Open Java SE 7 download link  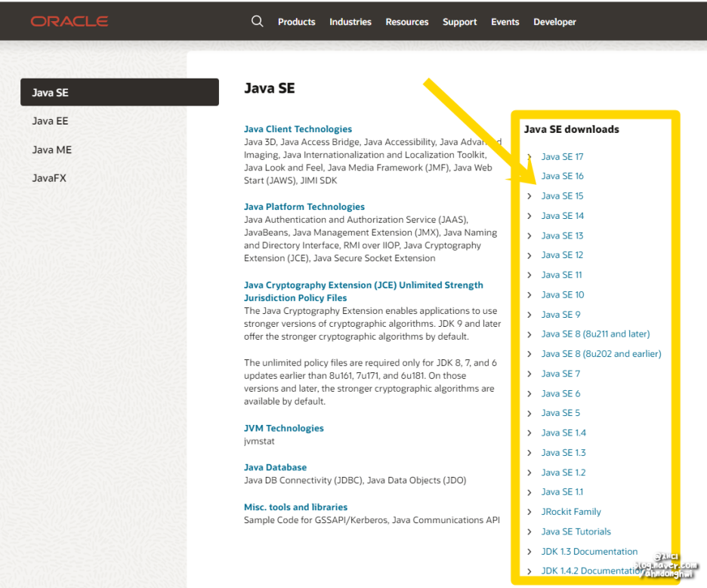pyautogui.click(x=560, y=374)
